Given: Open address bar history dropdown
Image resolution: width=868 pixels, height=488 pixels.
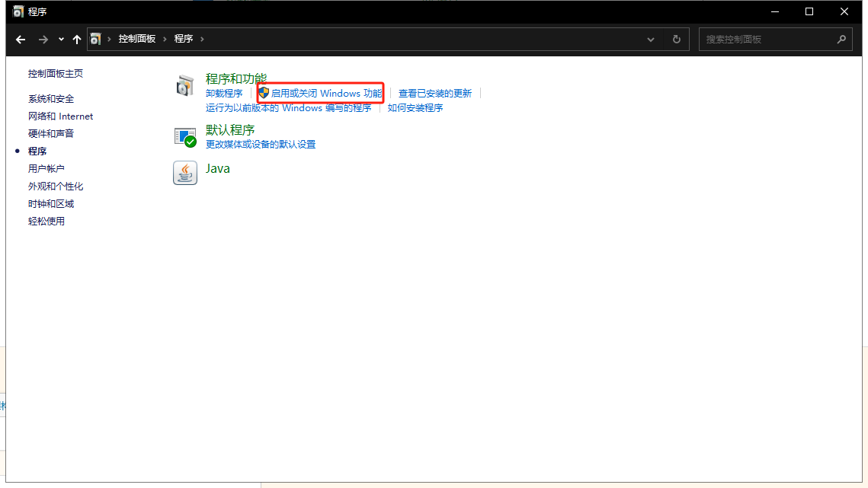Looking at the screenshot, I should (x=651, y=40).
